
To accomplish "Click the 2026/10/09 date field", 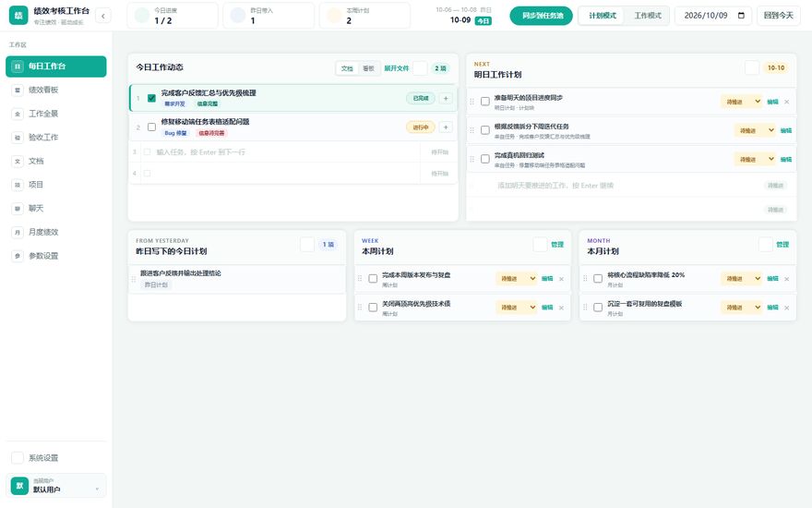I will (713, 16).
